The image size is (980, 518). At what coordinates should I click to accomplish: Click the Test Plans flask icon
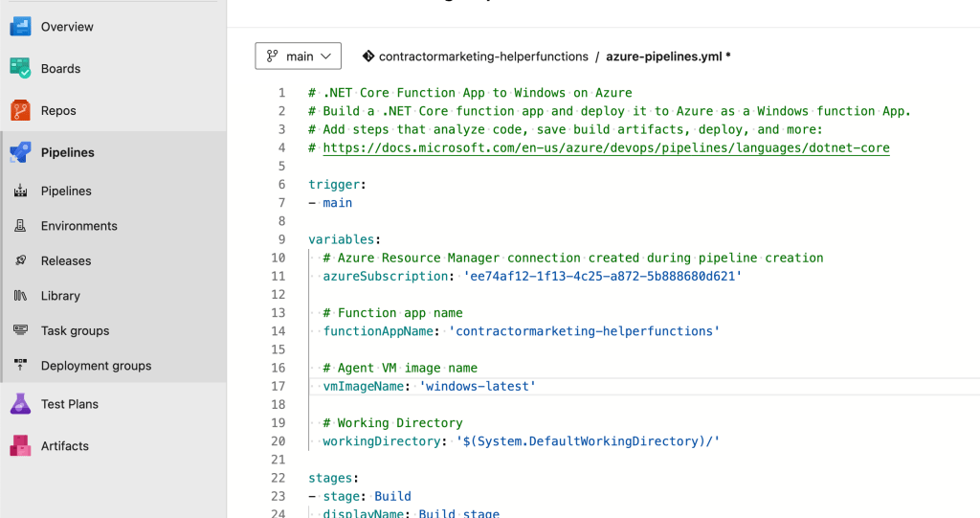click(x=20, y=404)
